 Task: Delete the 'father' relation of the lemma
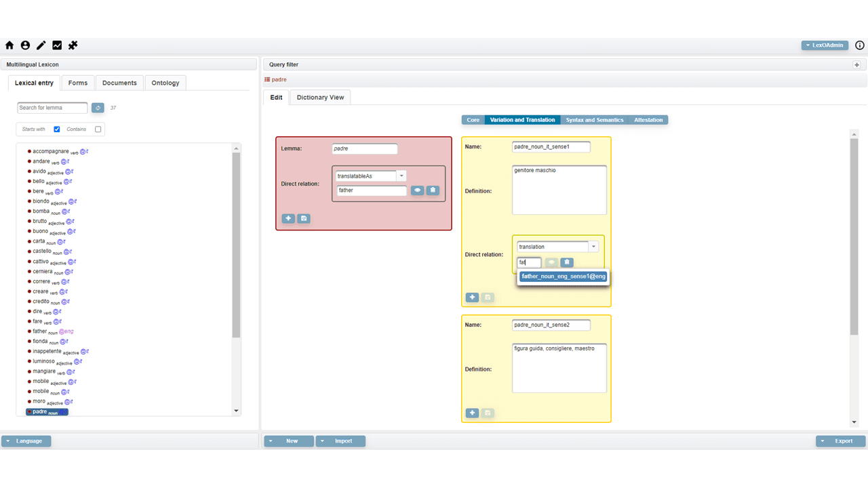pos(433,190)
